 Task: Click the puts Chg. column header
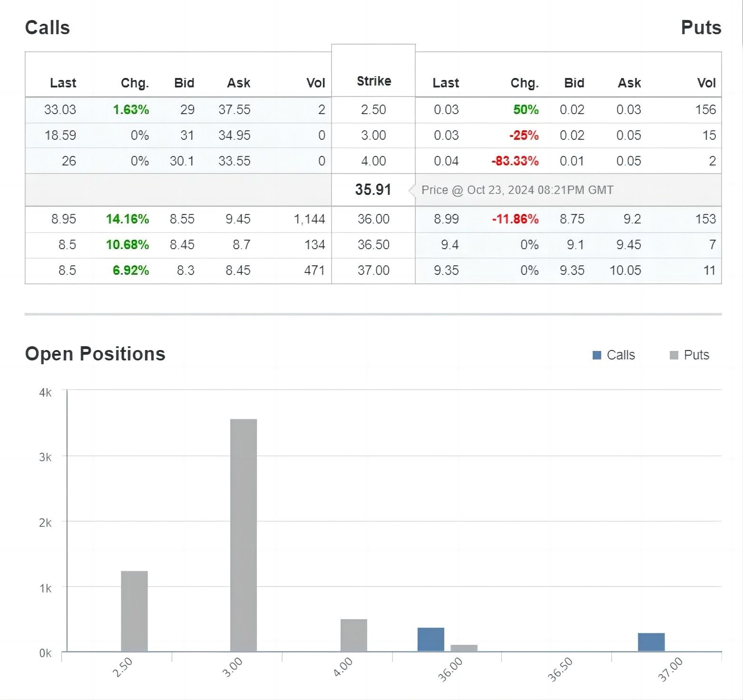pos(525,83)
